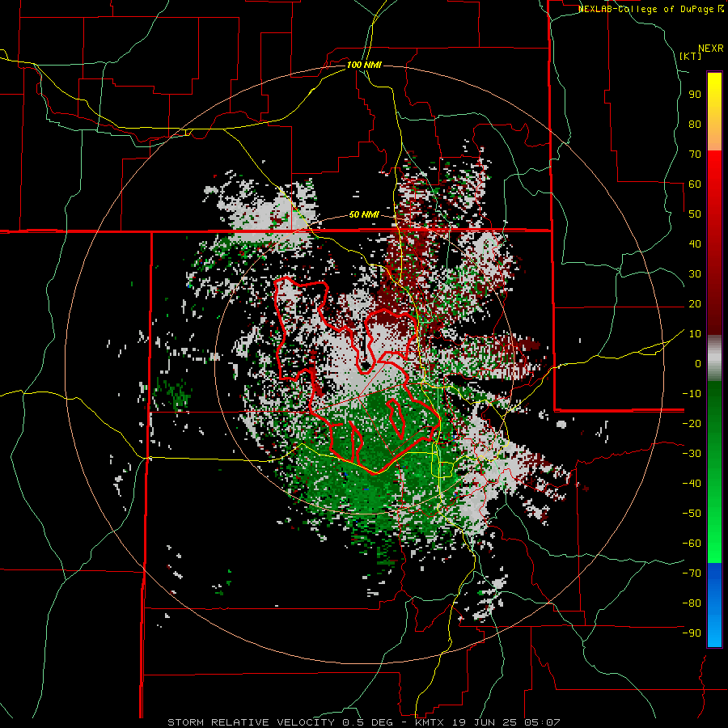Click the positive 80 value on velocity scale

pos(695,124)
